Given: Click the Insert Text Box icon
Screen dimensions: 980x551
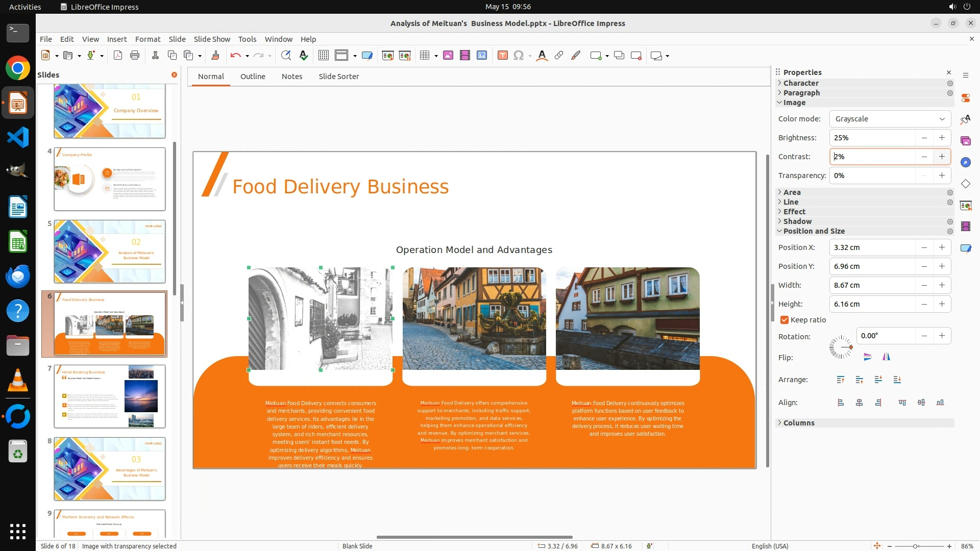Looking at the screenshot, I should pos(502,56).
